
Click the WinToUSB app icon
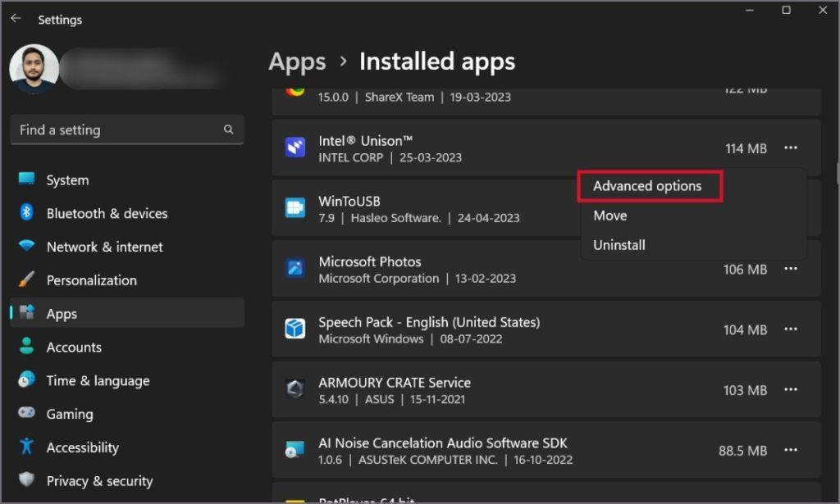coord(295,207)
